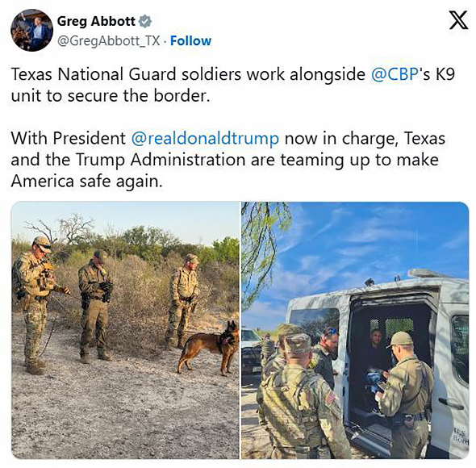Click the Greg Abbott display name
Viewport: 476px width, 468px height.
tap(96, 21)
